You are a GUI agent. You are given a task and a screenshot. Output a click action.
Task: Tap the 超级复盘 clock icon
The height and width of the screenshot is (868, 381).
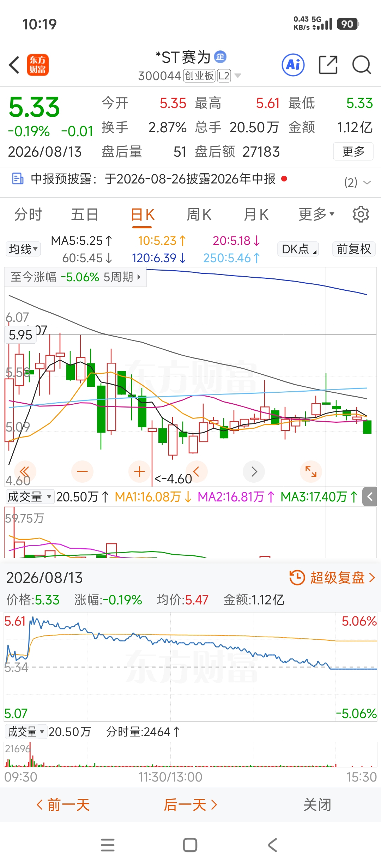297,578
